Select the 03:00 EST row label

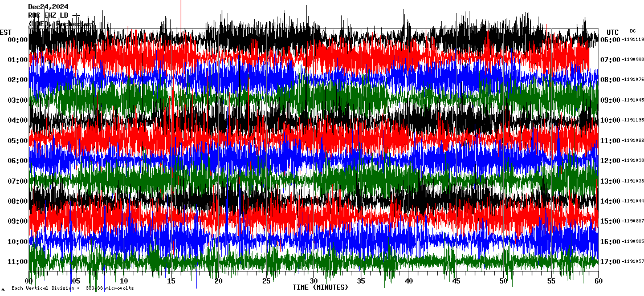[18, 100]
